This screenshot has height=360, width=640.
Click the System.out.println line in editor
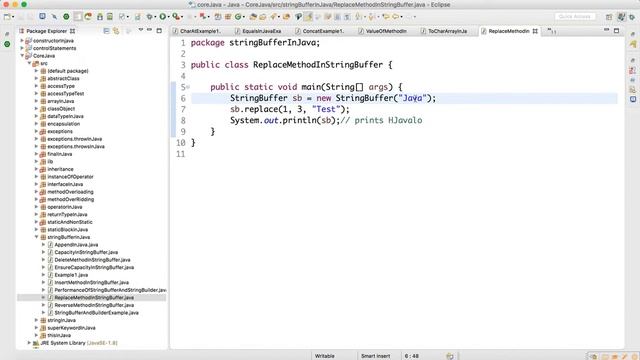point(326,120)
